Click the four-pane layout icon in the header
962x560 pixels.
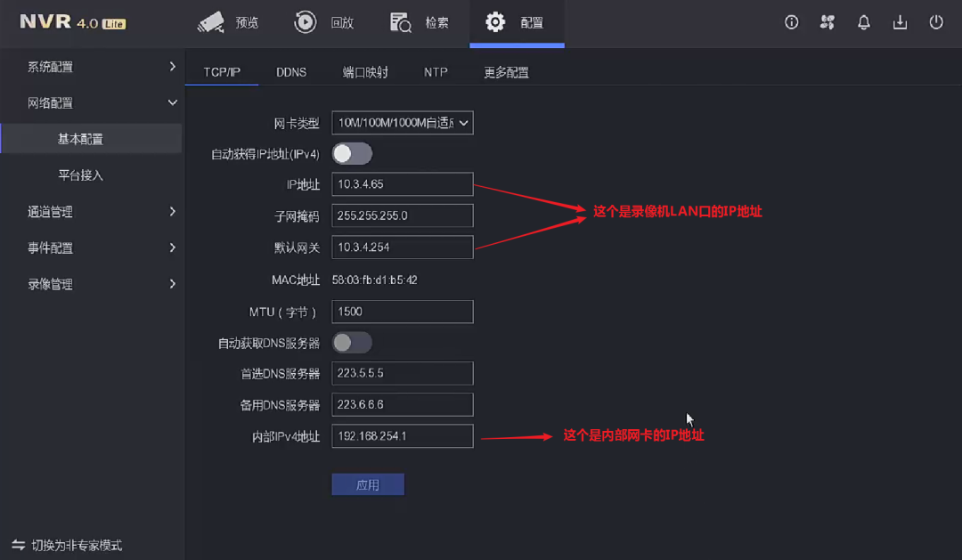pyautogui.click(x=827, y=22)
